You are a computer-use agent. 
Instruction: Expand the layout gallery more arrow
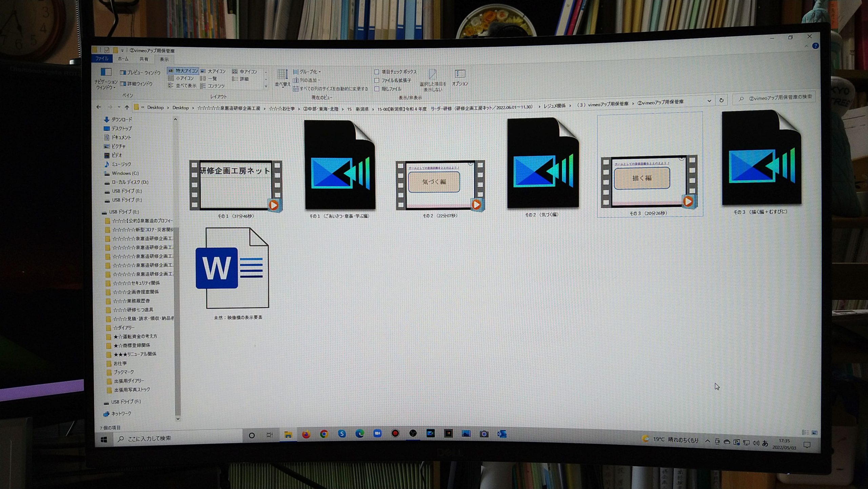266,87
